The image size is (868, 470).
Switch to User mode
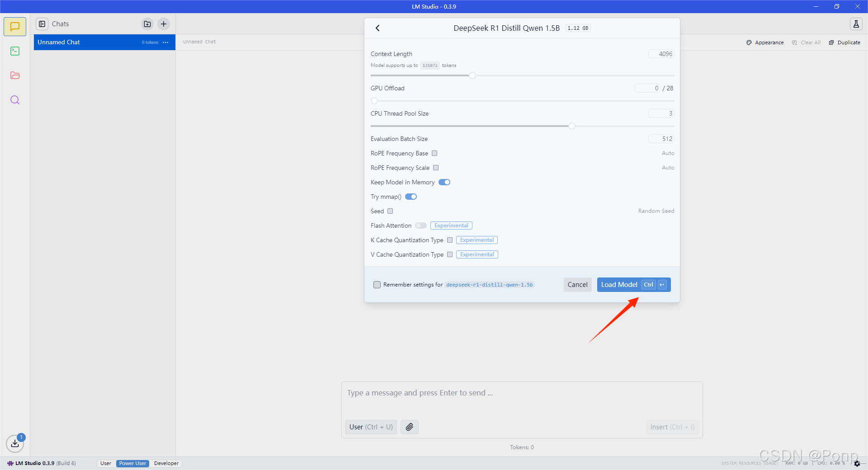click(106, 463)
